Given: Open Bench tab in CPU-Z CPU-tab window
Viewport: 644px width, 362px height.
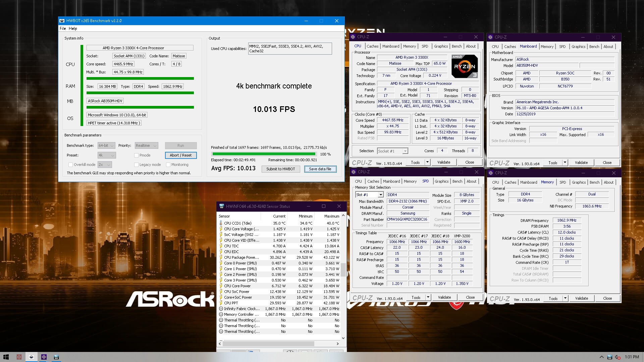Looking at the screenshot, I should [457, 46].
